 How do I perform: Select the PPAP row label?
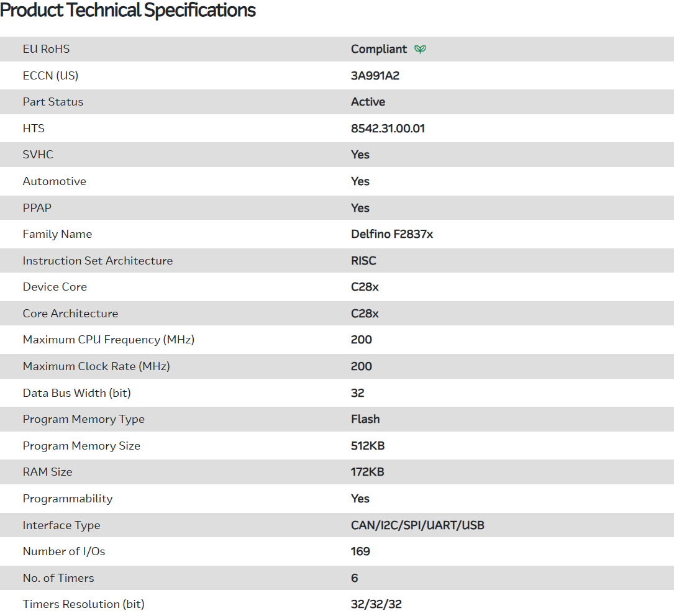coord(37,208)
